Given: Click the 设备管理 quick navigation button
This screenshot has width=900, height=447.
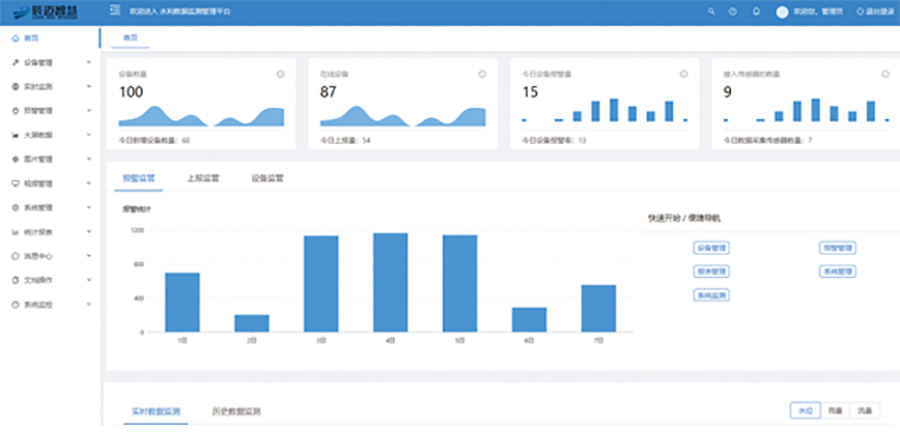Looking at the screenshot, I should tap(711, 247).
